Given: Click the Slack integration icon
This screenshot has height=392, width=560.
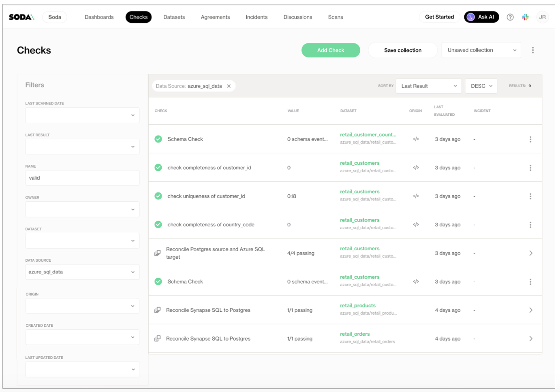Looking at the screenshot, I should tap(525, 17).
